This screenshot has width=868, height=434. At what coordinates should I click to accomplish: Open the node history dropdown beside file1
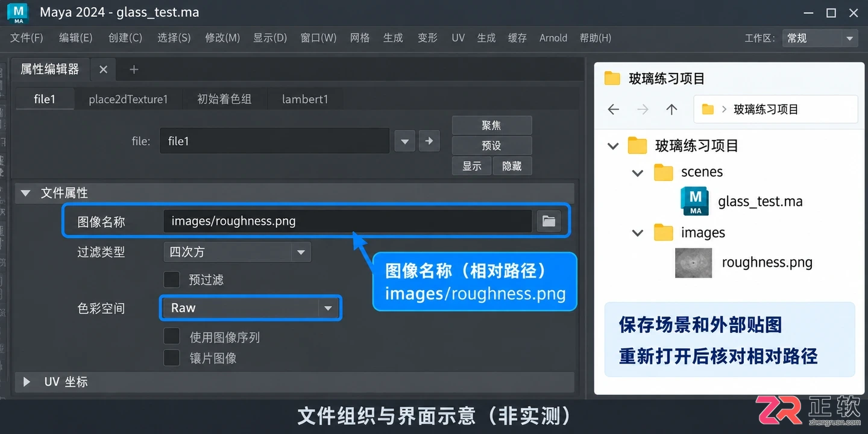pos(404,141)
